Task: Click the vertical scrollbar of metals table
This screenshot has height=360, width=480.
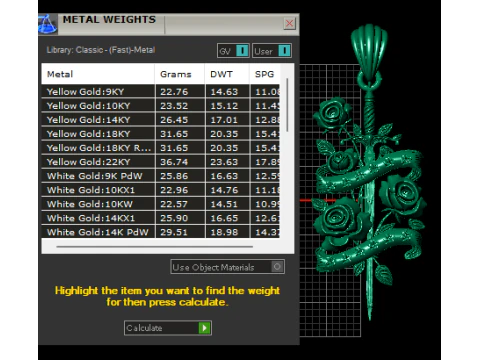Action: [x=287, y=105]
